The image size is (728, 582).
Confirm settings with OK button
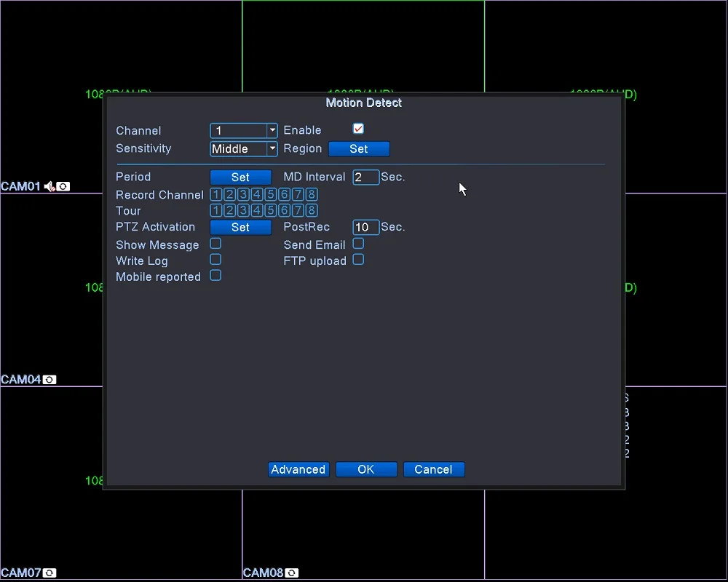pos(366,469)
